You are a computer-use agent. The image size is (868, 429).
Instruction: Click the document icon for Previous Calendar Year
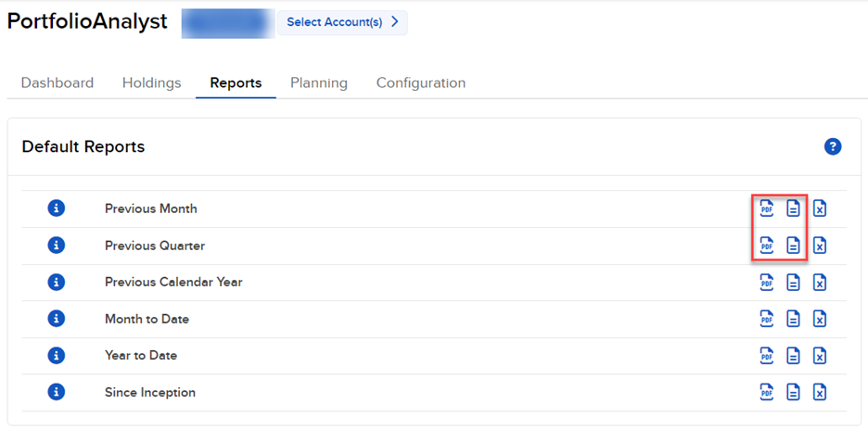tap(793, 282)
